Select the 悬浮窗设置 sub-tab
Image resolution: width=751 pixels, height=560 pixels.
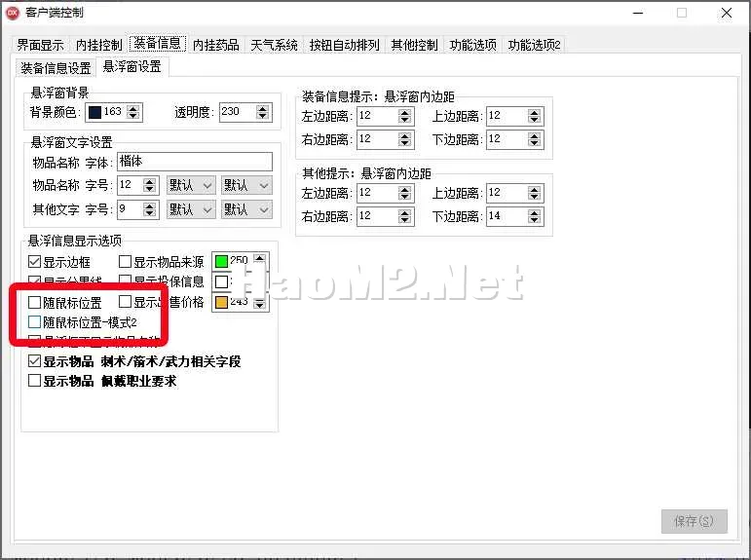coord(132,66)
